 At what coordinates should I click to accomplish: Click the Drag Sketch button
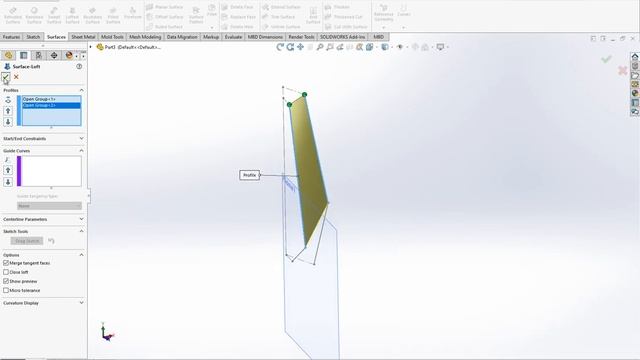(x=27, y=241)
